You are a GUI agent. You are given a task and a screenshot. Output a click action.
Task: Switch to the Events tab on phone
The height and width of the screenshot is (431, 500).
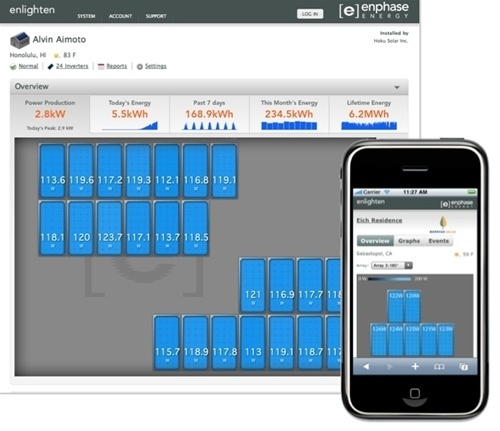(439, 241)
